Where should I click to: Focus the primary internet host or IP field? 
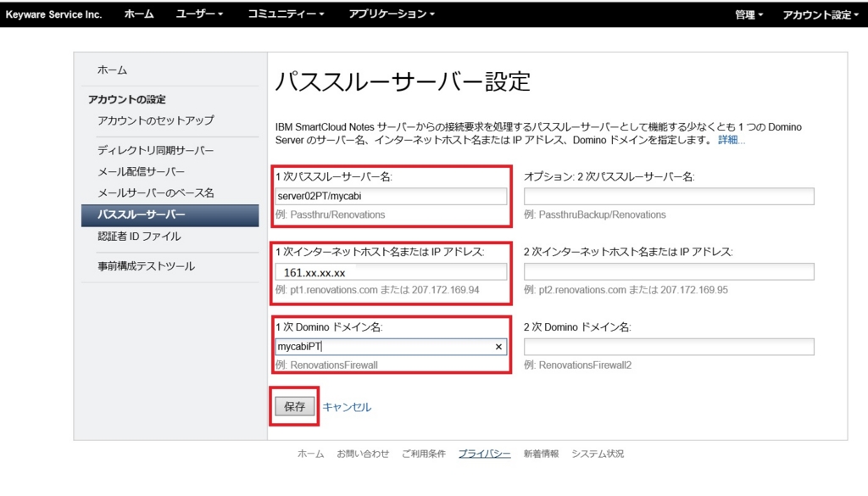pos(391,272)
